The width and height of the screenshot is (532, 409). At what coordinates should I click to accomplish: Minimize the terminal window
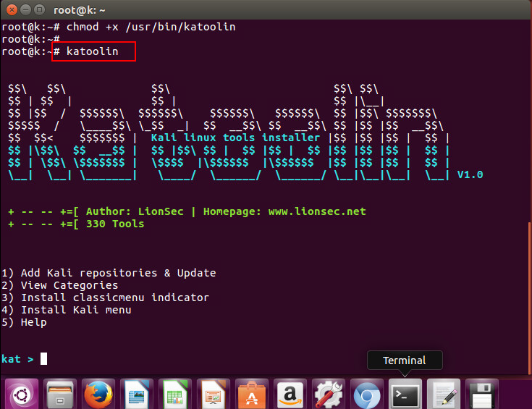point(26,10)
